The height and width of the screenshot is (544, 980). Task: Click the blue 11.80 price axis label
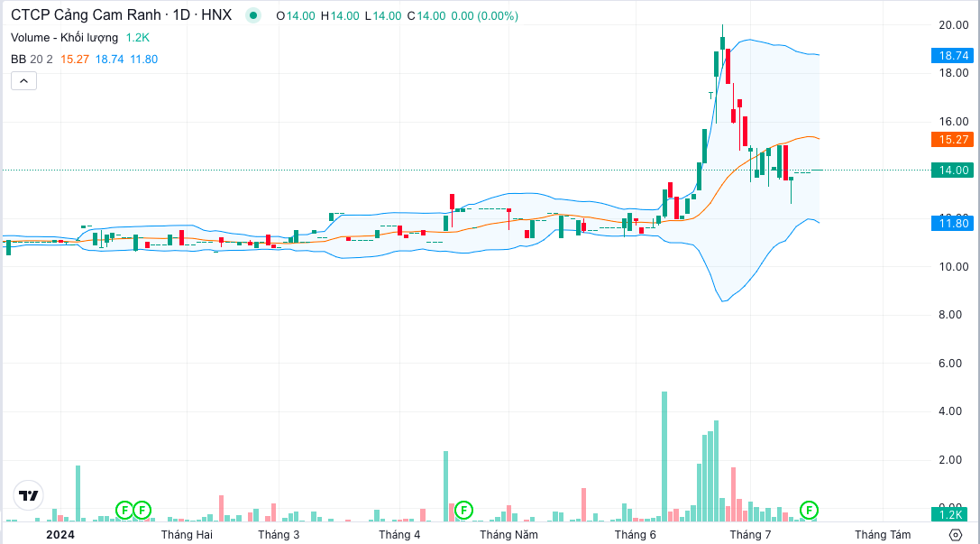(x=952, y=223)
